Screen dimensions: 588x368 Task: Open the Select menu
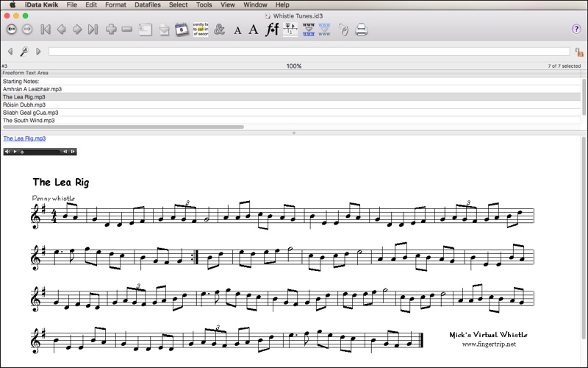pyautogui.click(x=178, y=5)
